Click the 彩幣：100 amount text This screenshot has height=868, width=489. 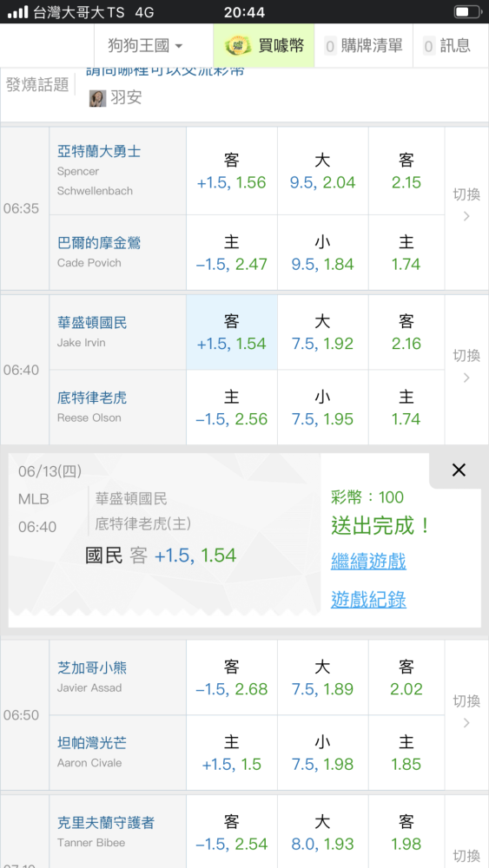pyautogui.click(x=367, y=497)
